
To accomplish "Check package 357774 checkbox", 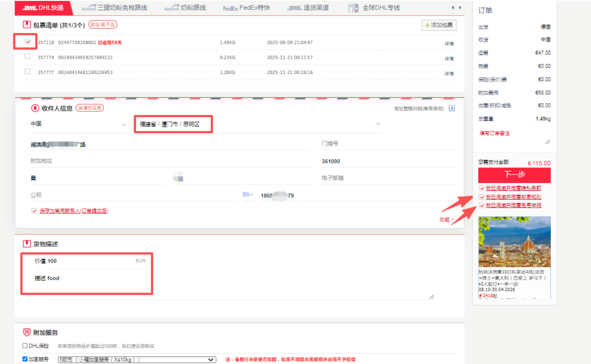I will [x=28, y=57].
